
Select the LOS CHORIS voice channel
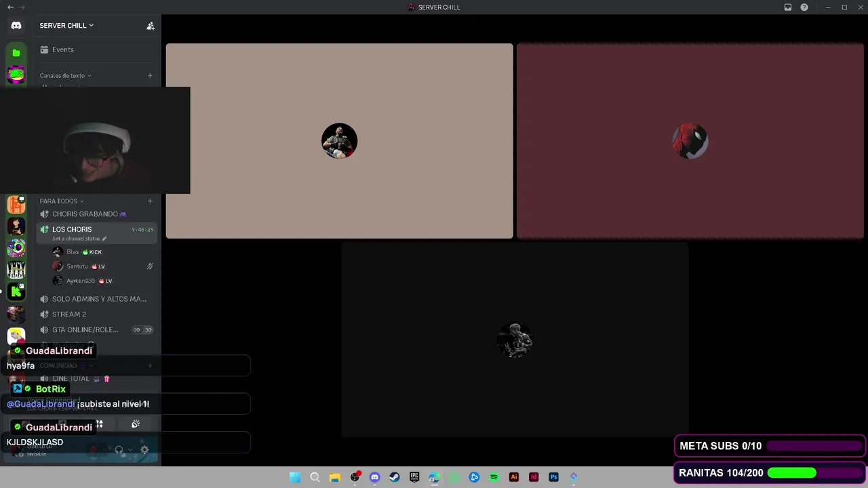click(x=96, y=232)
